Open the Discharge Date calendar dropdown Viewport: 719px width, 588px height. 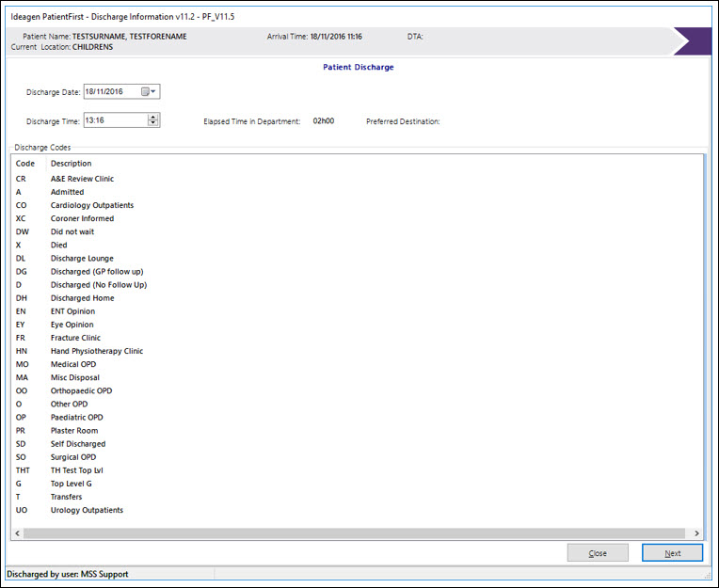pyautogui.click(x=149, y=91)
